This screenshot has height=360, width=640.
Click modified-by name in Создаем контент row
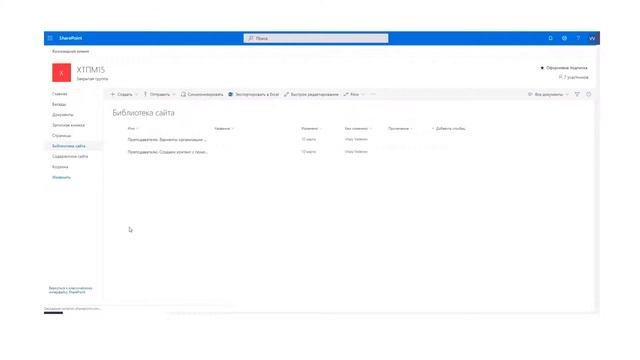[356, 152]
